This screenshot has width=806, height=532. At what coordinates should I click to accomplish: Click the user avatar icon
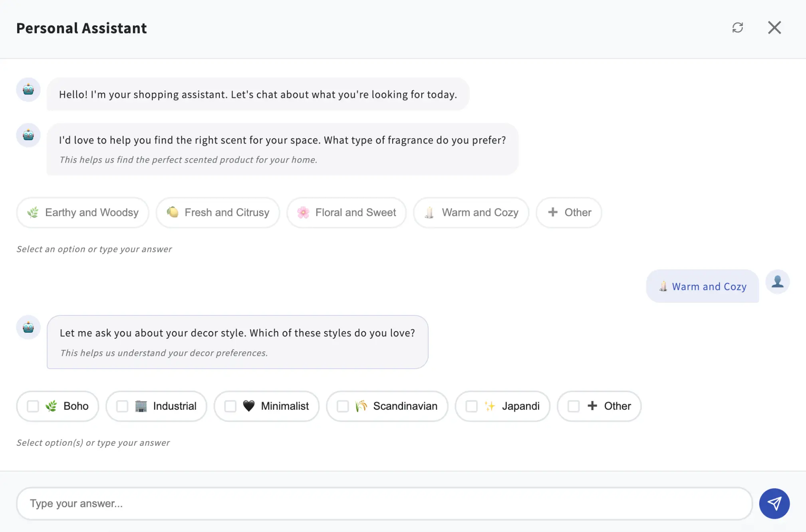tap(777, 282)
